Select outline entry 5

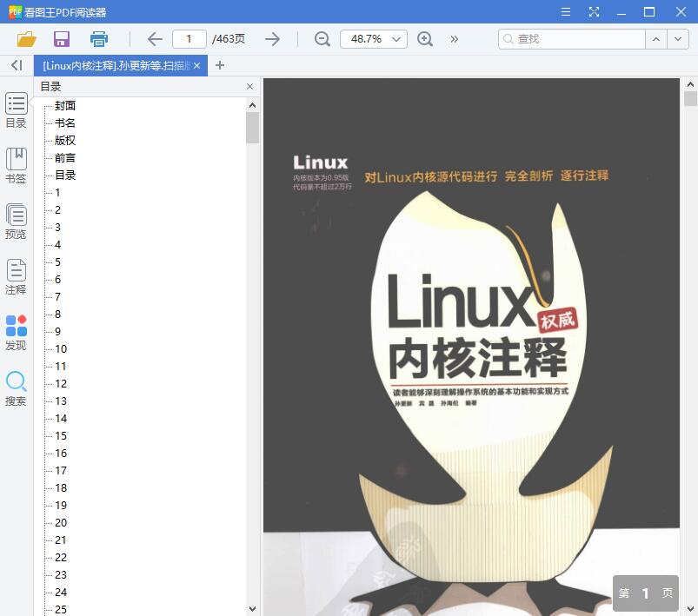pyautogui.click(x=57, y=262)
